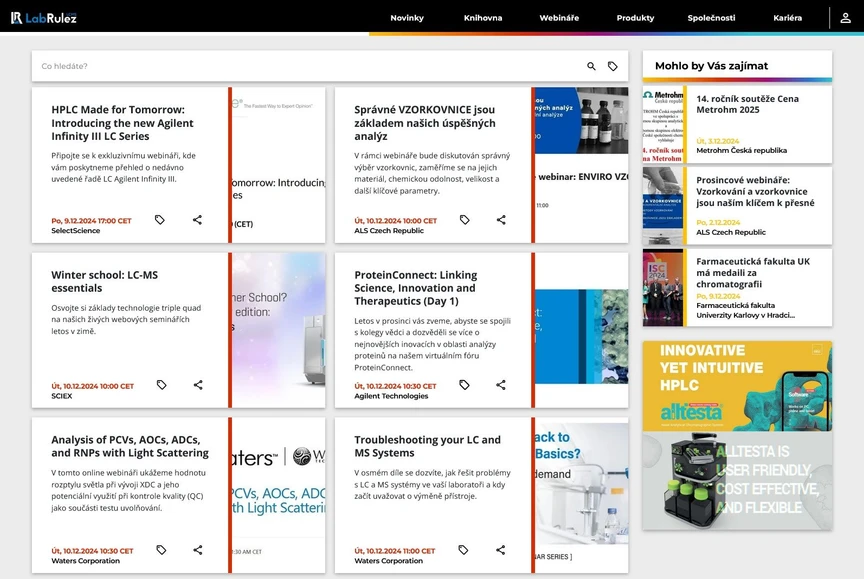The height and width of the screenshot is (579, 864).
Task: Click the 'Back to Basics' webinar image
Action: coord(582,495)
